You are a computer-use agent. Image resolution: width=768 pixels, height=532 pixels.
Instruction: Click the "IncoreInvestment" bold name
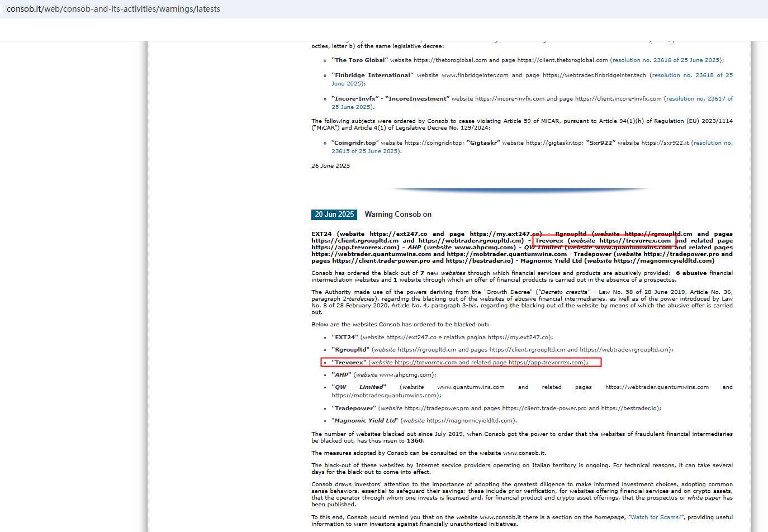click(417, 99)
